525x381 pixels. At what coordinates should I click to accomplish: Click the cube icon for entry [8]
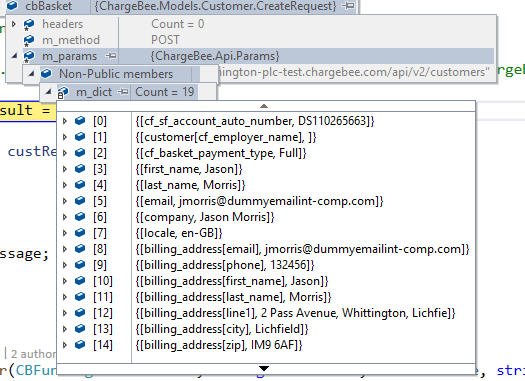tap(80, 249)
